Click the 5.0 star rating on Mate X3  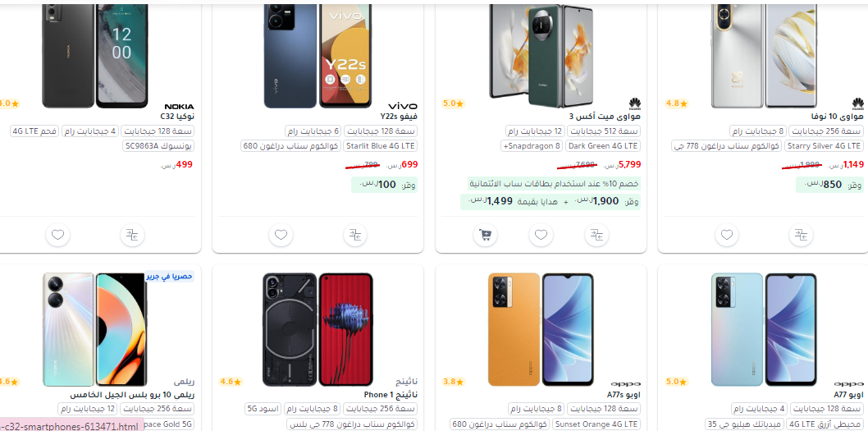454,103
